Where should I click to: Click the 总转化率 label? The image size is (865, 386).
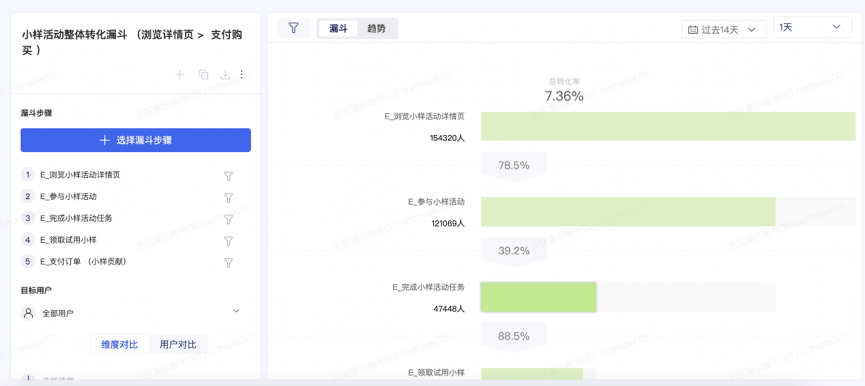pos(564,81)
